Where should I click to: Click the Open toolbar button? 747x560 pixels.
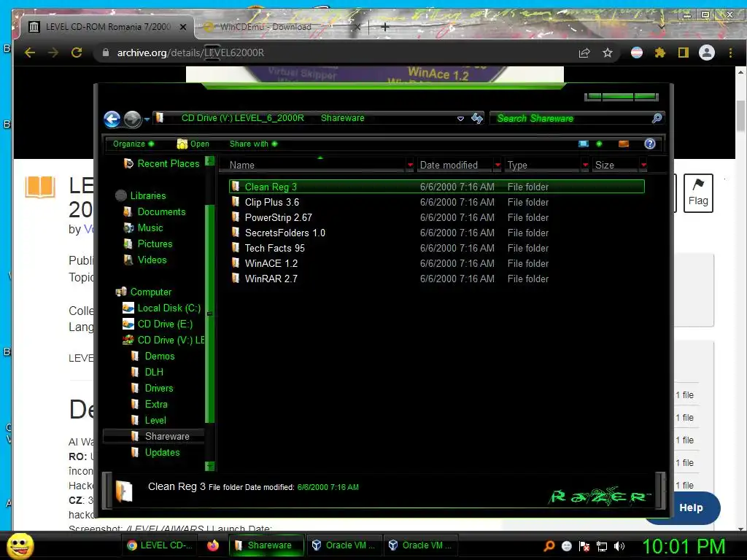click(193, 144)
